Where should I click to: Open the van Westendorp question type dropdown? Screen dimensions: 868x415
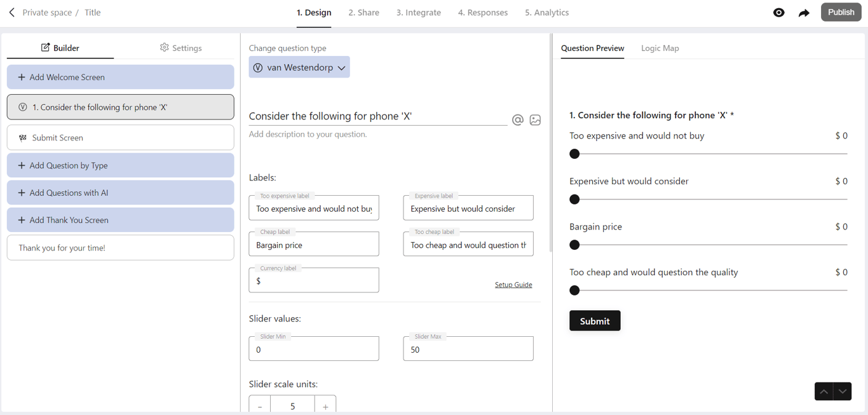pos(299,67)
